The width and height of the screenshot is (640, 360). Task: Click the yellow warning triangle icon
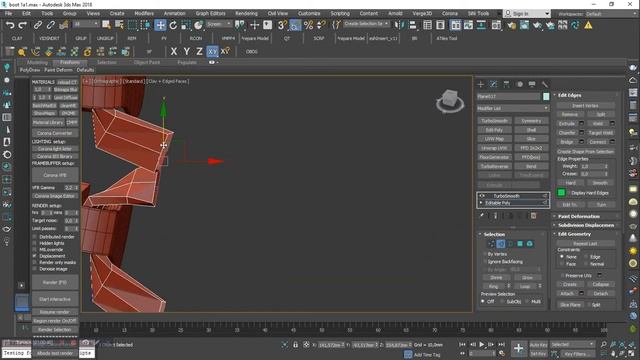point(588,25)
